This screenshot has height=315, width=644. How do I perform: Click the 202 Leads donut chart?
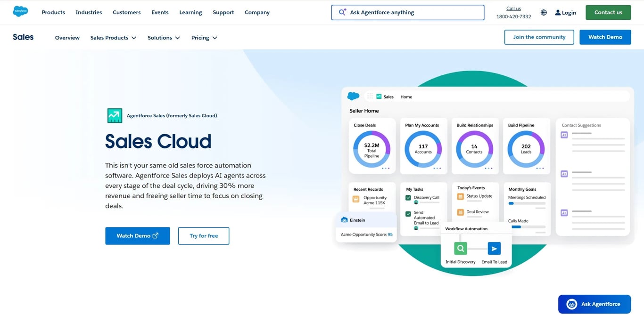pyautogui.click(x=526, y=149)
